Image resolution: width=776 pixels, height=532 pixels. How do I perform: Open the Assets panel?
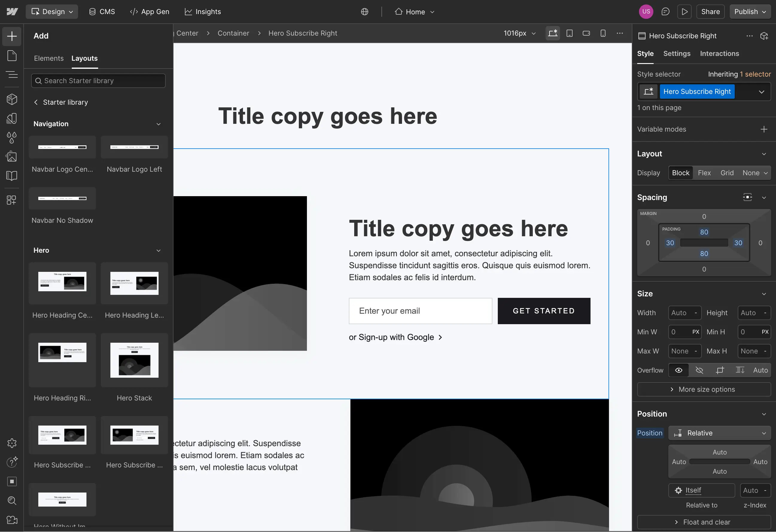pyautogui.click(x=11, y=156)
